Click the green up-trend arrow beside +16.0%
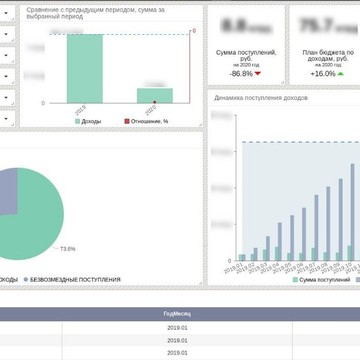Image resolution: width=360 pixels, height=360 pixels. (x=340, y=74)
